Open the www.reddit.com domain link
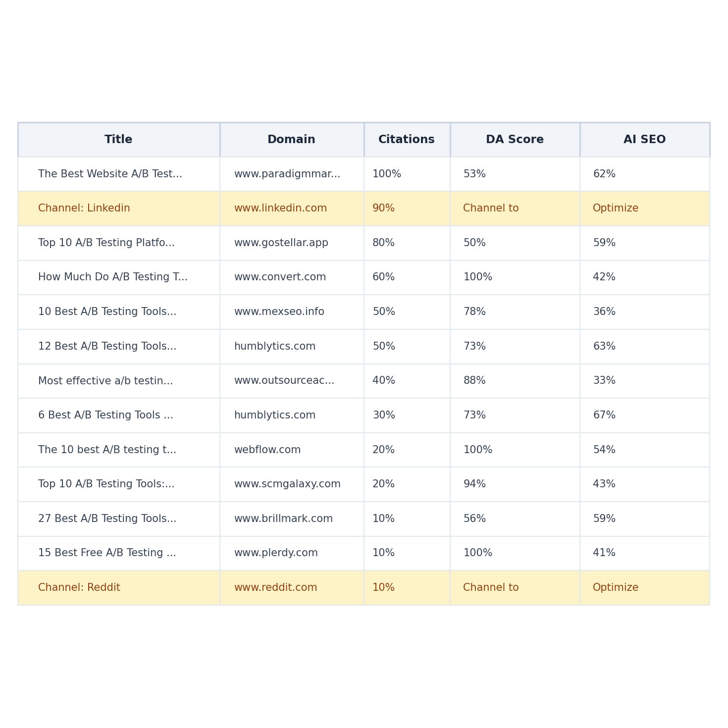Viewport: 728px width, 728px height. [x=275, y=588]
